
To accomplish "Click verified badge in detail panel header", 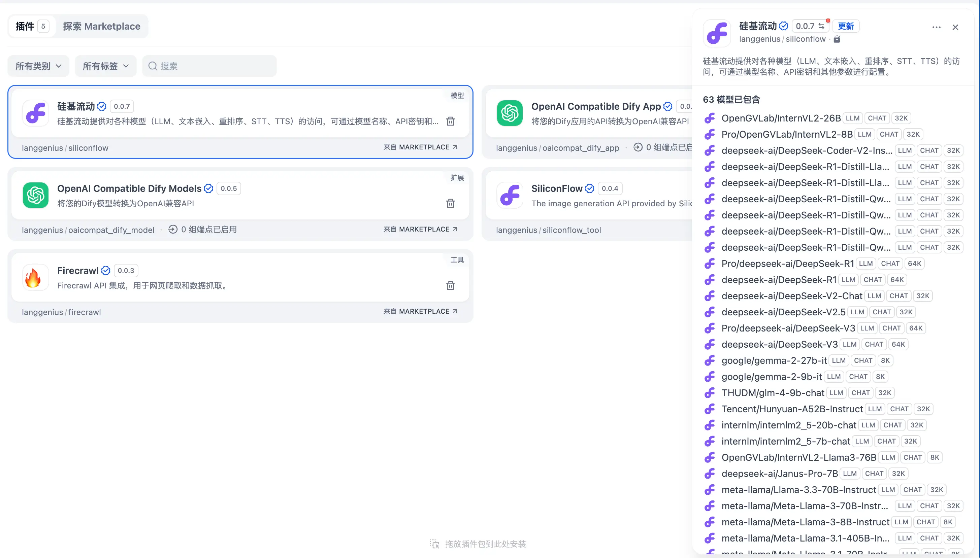I will tap(784, 26).
